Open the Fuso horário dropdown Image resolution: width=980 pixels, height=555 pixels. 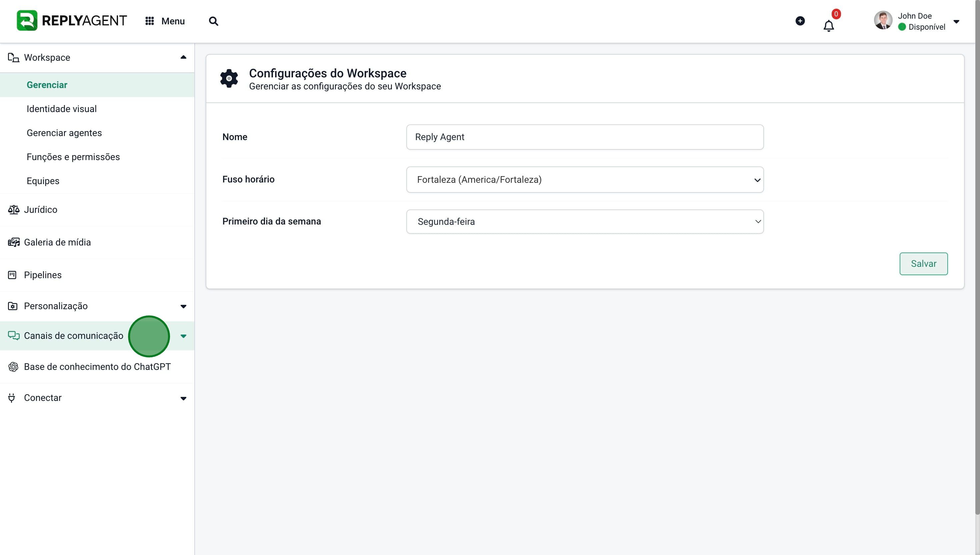[x=585, y=179]
